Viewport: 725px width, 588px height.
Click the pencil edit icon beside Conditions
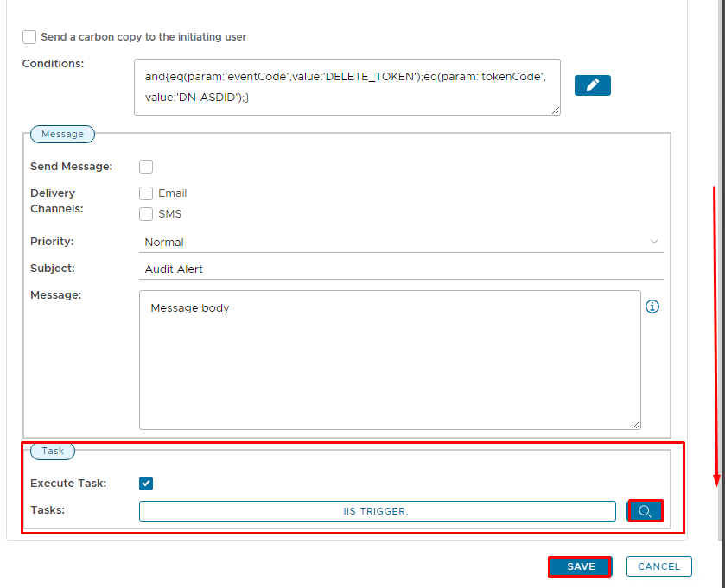(592, 85)
